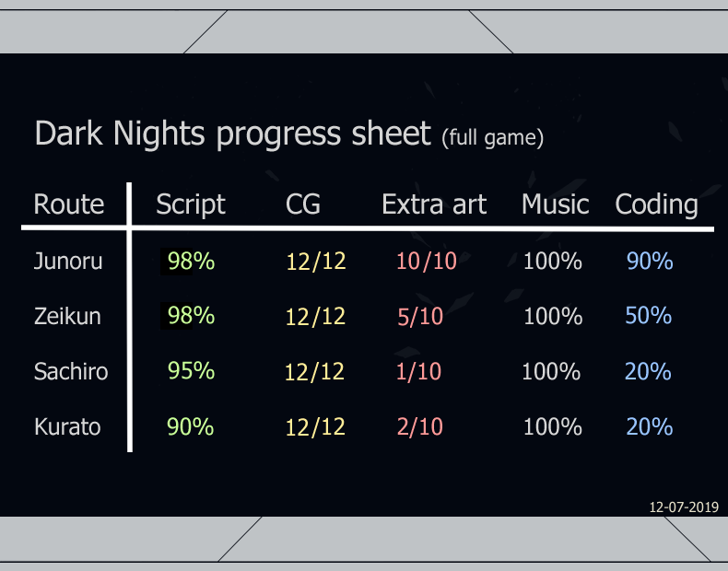Select the Sachiro route name
Screen dimensions: 728x571
point(71,372)
